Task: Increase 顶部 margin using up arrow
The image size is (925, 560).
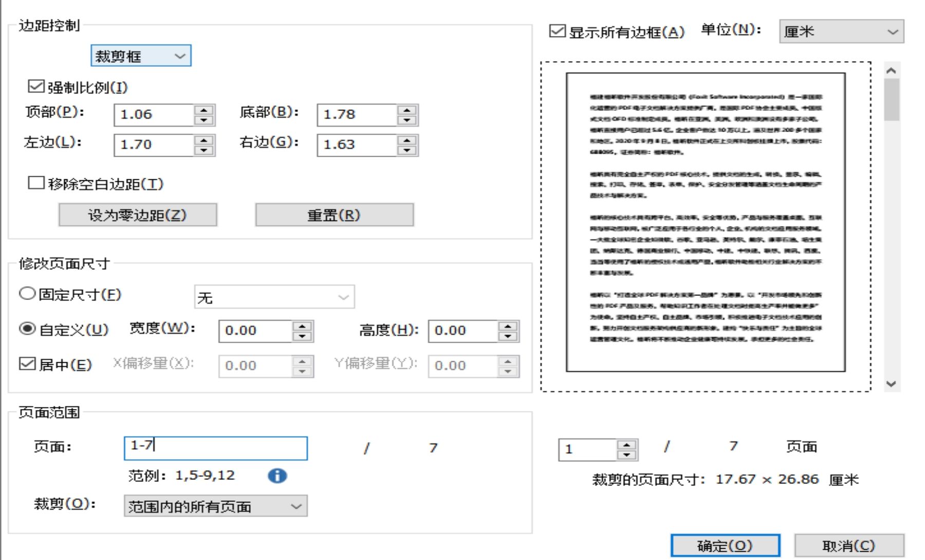Action: 203,110
